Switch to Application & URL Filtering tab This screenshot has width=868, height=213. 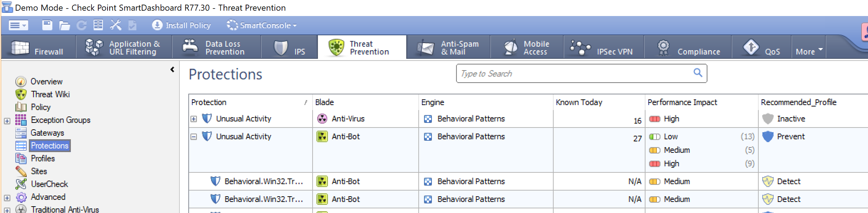124,47
